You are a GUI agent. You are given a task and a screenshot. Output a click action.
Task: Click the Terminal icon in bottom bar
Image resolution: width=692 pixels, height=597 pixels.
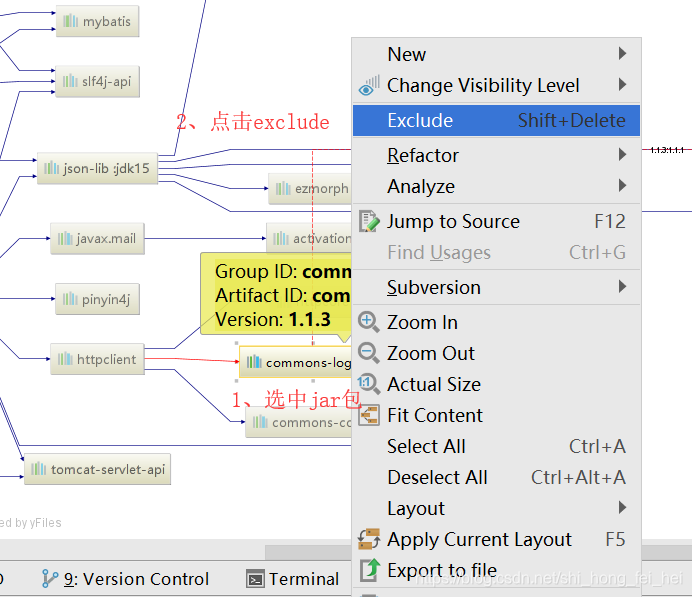pos(256,579)
